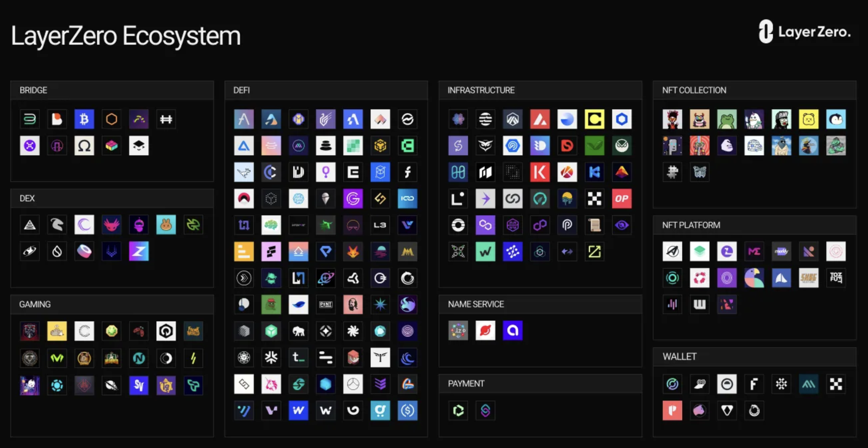Open the green 'W' logo in Infrastructure
Viewport: 868px width, 448px height.
[x=485, y=251]
